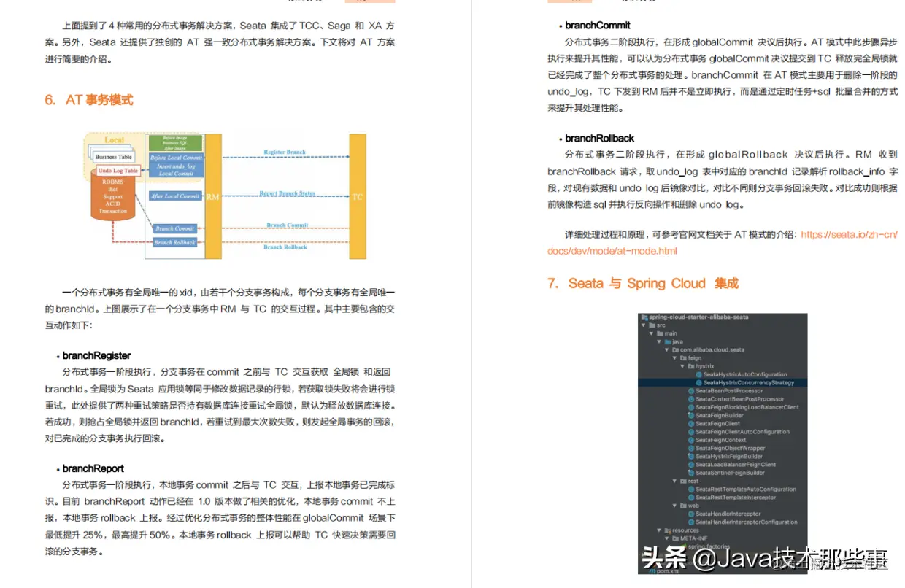Click class icon beside SeataHystrixFeignBuilder
This screenshot has width=905, height=588.
click(x=691, y=457)
